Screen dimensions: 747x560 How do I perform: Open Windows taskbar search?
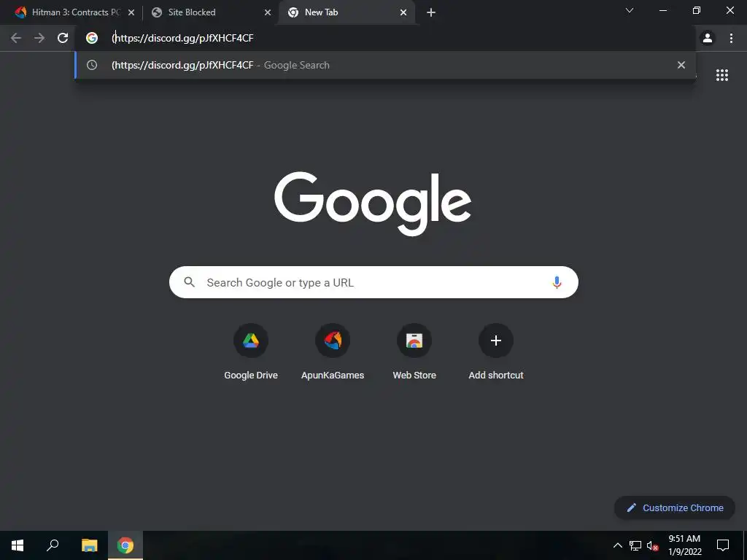click(x=53, y=545)
